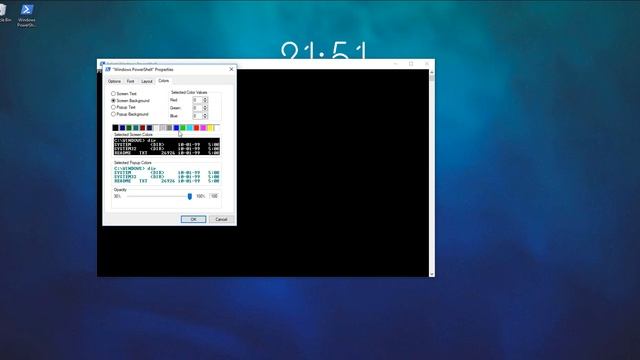
Task: Minimize the PowerShell console window
Action: click(x=396, y=64)
